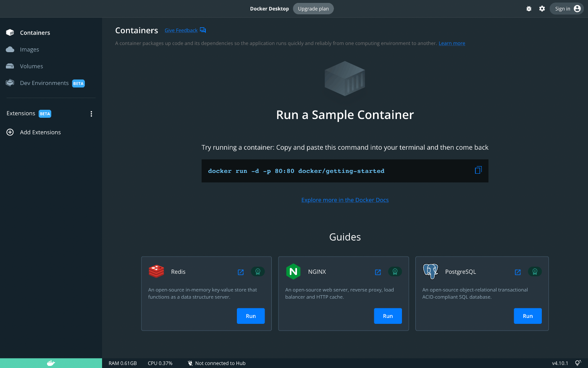Click the Containers cube icon in sidebar
588x368 pixels.
click(10, 32)
